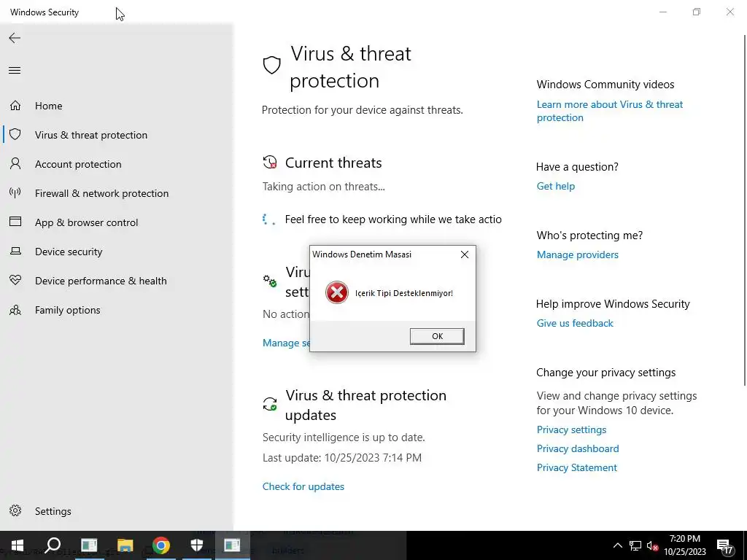Open Privacy settings link

(x=572, y=429)
